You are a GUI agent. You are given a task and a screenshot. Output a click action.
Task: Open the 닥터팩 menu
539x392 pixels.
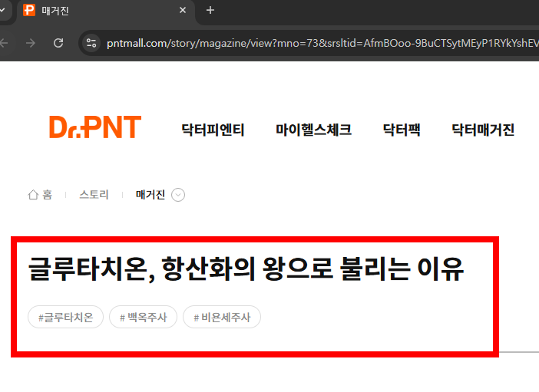coord(402,130)
